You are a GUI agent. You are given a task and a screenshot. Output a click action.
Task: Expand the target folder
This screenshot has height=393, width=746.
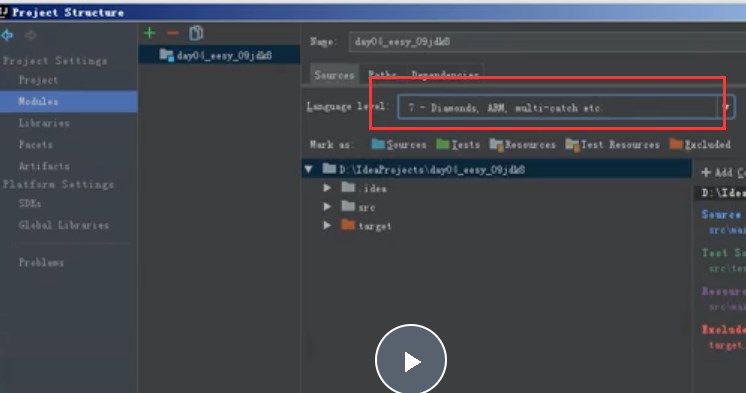[327, 225]
